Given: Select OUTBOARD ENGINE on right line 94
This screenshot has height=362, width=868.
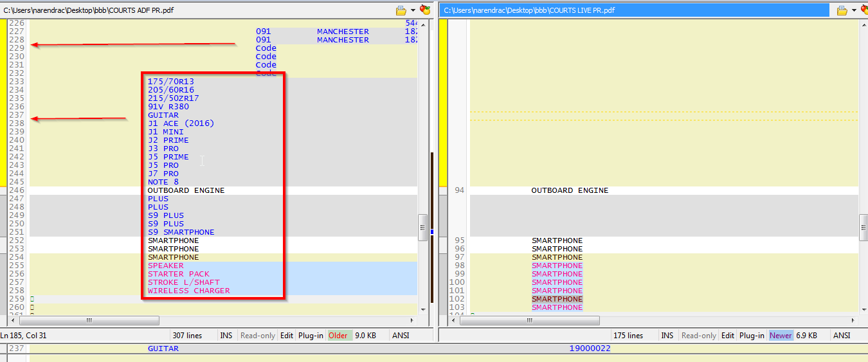Looking at the screenshot, I should click(570, 190).
